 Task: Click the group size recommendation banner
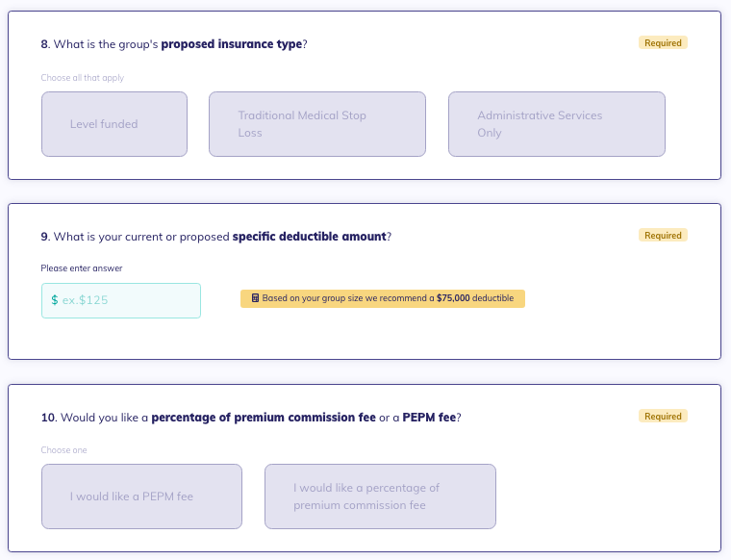tap(383, 298)
